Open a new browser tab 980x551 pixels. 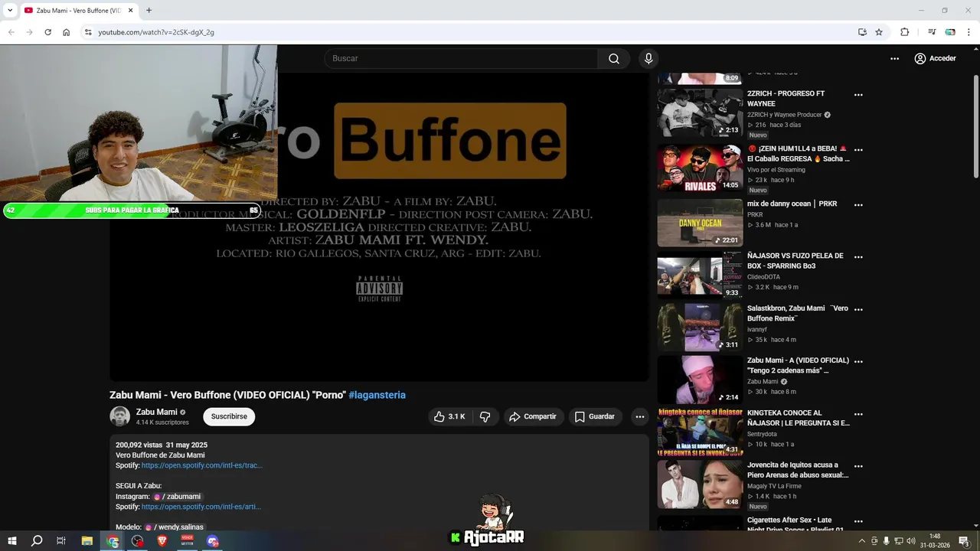(149, 11)
